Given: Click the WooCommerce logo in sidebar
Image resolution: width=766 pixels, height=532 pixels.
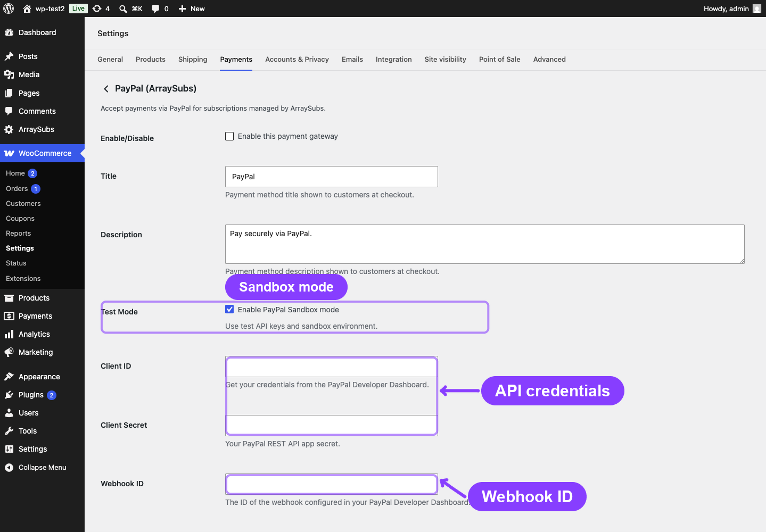Looking at the screenshot, I should click(x=9, y=153).
